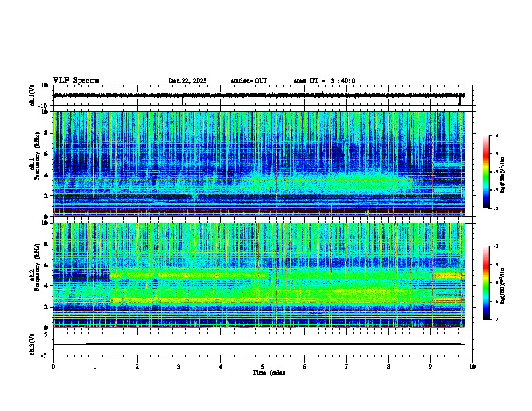Viewport: 532px width, 411px height.
Task: Click ch.2 spectrogram frequency tick "4"
Action: pyautogui.click(x=47, y=286)
